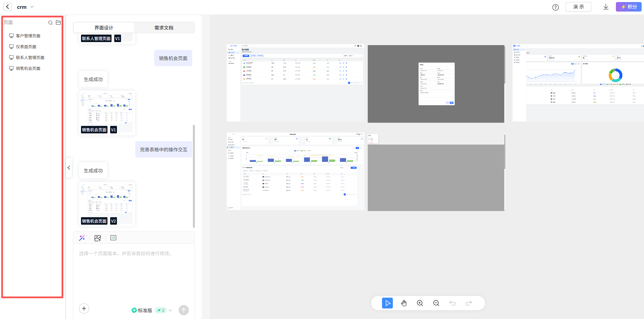Screen dimensions: 644x319
Task: Collapse the chat panel with the arrow handle
Action: [x=69, y=168]
